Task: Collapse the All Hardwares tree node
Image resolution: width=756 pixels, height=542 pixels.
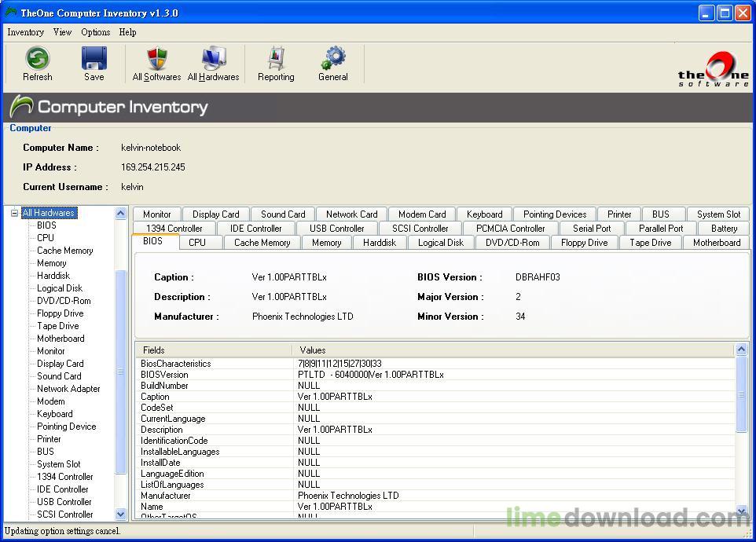Action: pyautogui.click(x=14, y=213)
